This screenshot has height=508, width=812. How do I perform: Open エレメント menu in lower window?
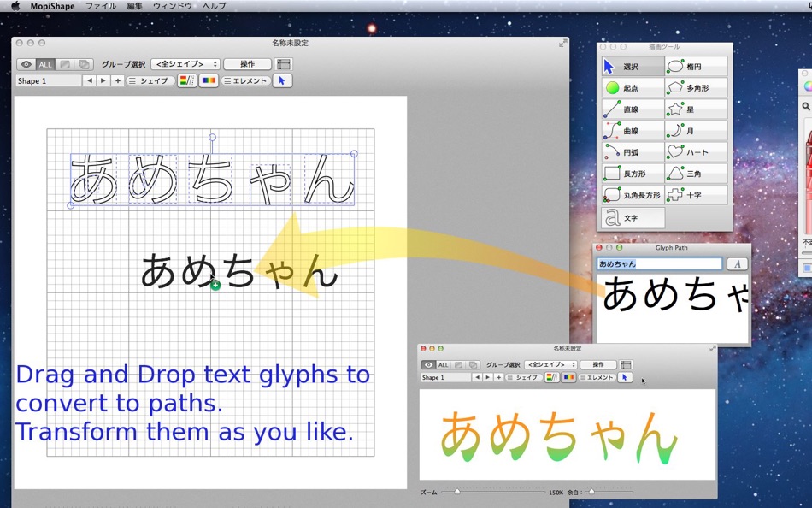point(597,377)
